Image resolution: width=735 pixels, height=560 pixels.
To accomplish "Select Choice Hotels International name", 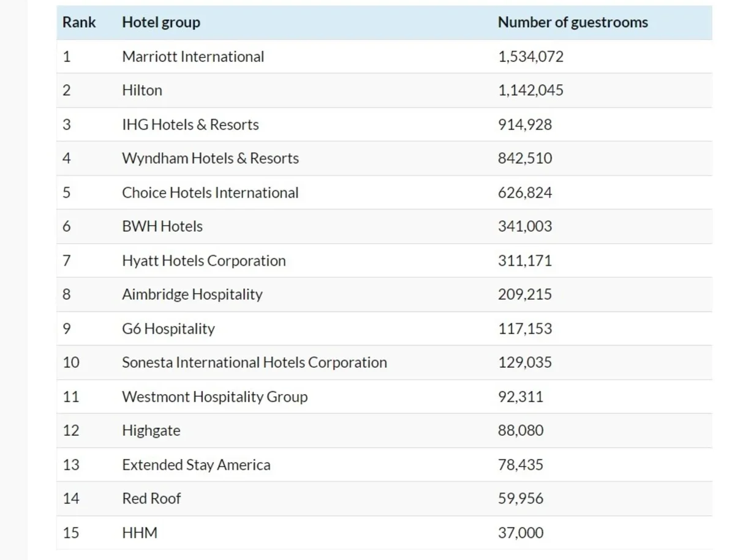I will (x=210, y=193).
